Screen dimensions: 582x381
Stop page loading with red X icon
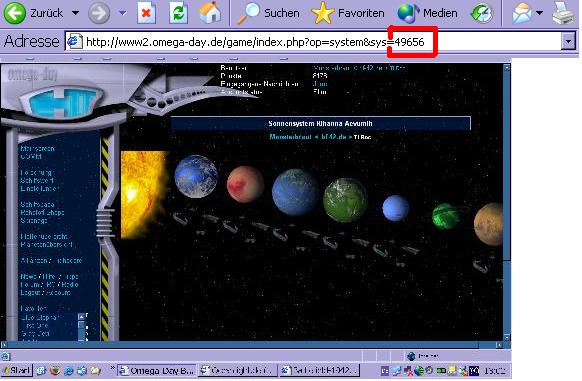[x=146, y=13]
